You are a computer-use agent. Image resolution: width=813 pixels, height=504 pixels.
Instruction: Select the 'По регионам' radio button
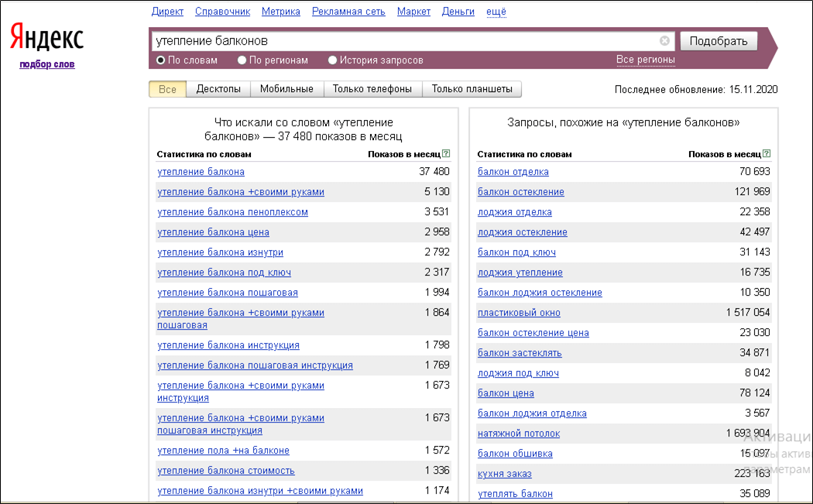242,60
